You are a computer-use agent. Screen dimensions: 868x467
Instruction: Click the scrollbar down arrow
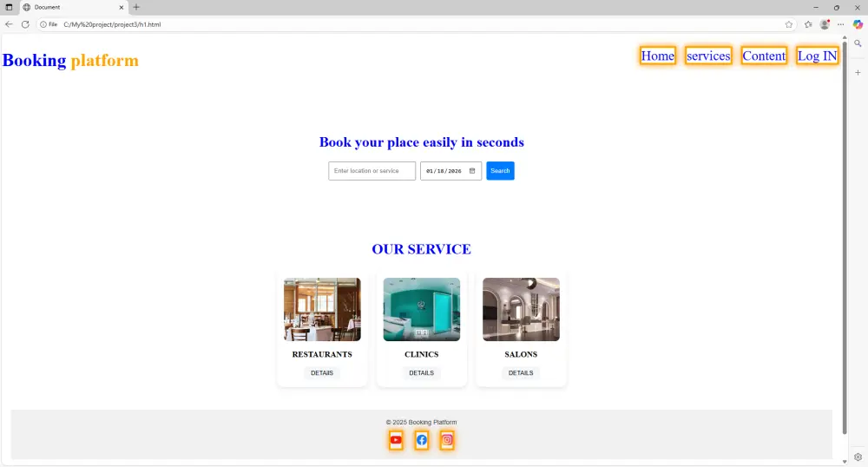[845, 462]
